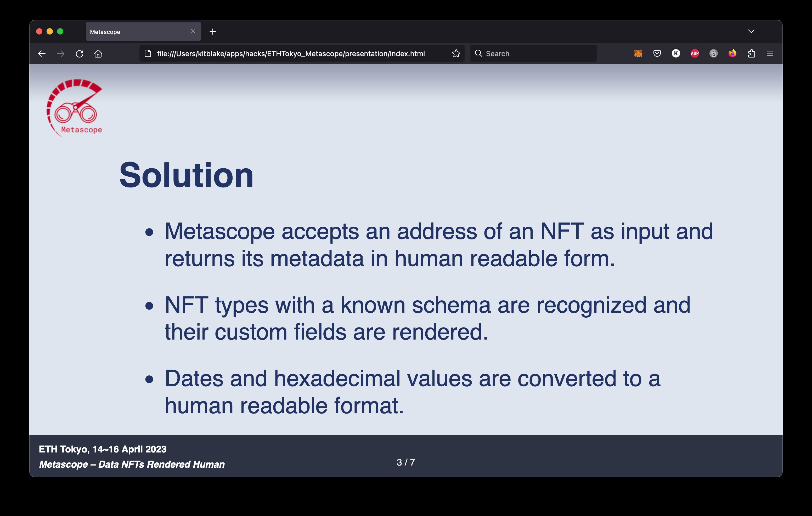Click the back navigation arrow
The image size is (812, 516).
(41, 53)
